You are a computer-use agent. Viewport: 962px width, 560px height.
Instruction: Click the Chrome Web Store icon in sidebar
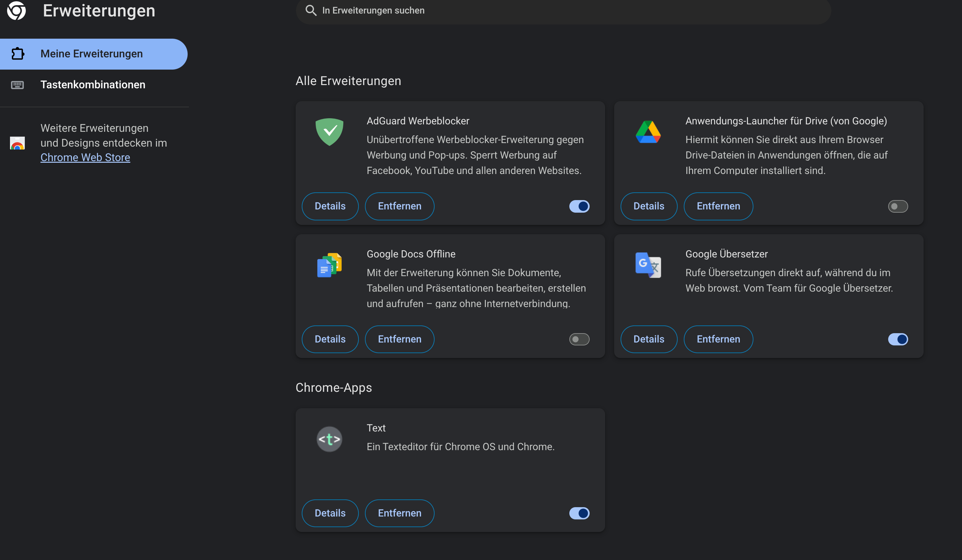(17, 143)
